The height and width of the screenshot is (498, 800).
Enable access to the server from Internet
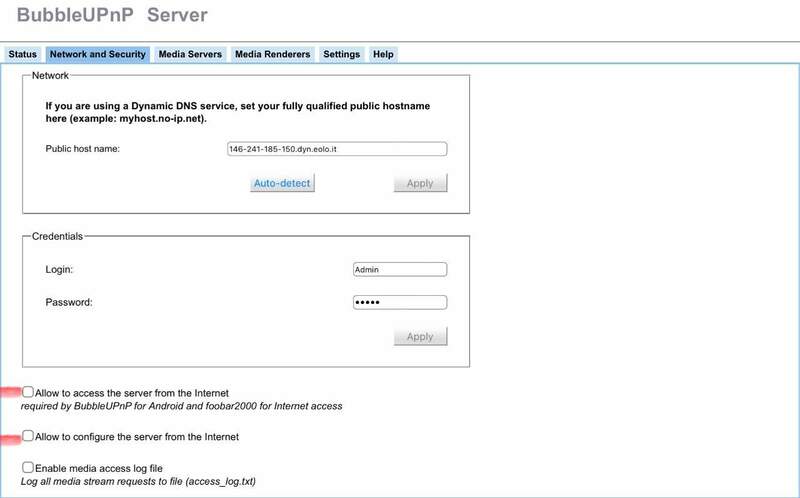click(28, 393)
